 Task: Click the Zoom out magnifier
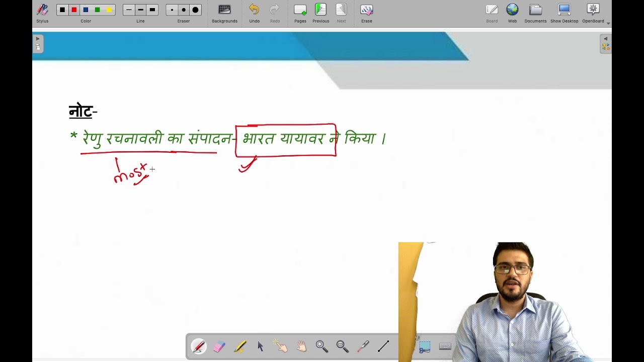click(343, 346)
